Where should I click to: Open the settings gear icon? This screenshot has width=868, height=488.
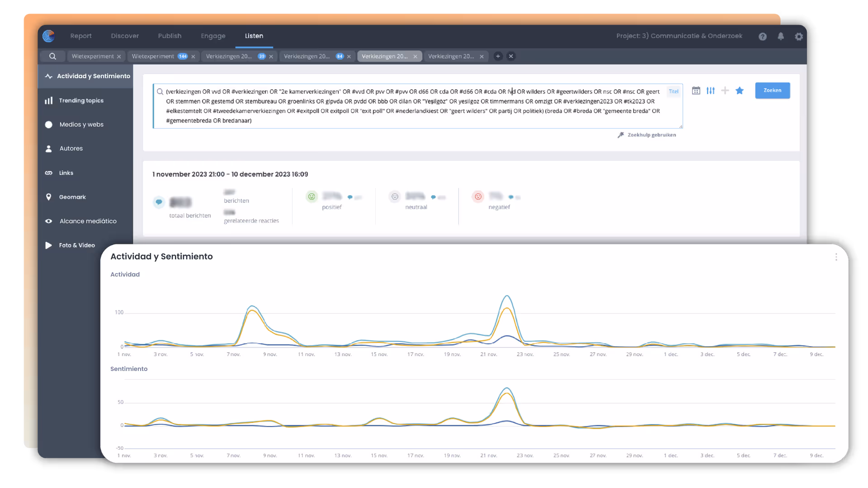coord(799,36)
